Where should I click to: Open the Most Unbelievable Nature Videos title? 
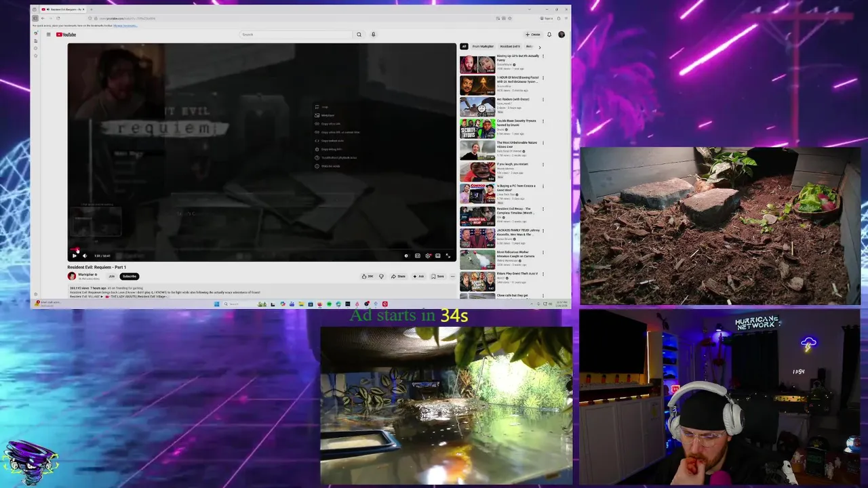click(517, 144)
